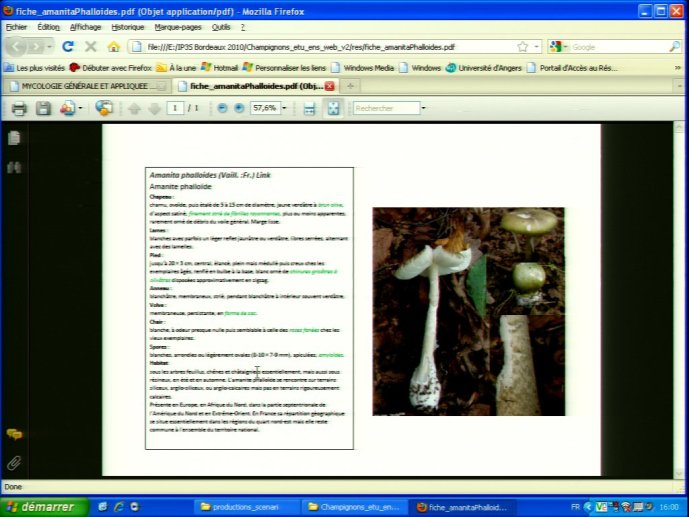This screenshot has width=689, height=517.
Task: Go to the home page icon
Action: [x=114, y=46]
